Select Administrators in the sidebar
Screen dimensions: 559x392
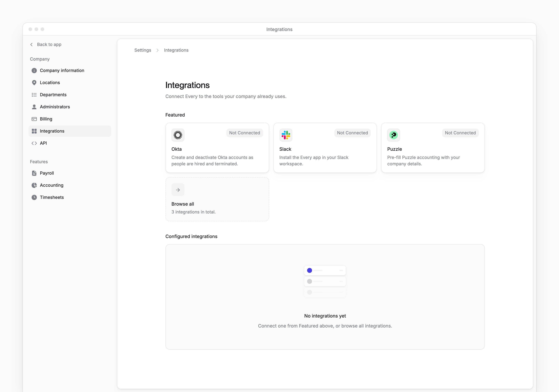point(70,107)
